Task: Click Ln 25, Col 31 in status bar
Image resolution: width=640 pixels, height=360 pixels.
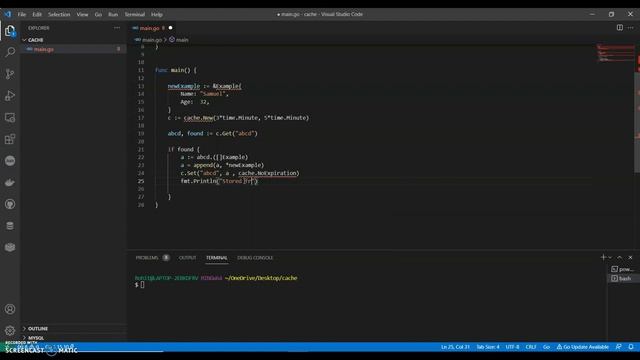Action: (x=455, y=347)
